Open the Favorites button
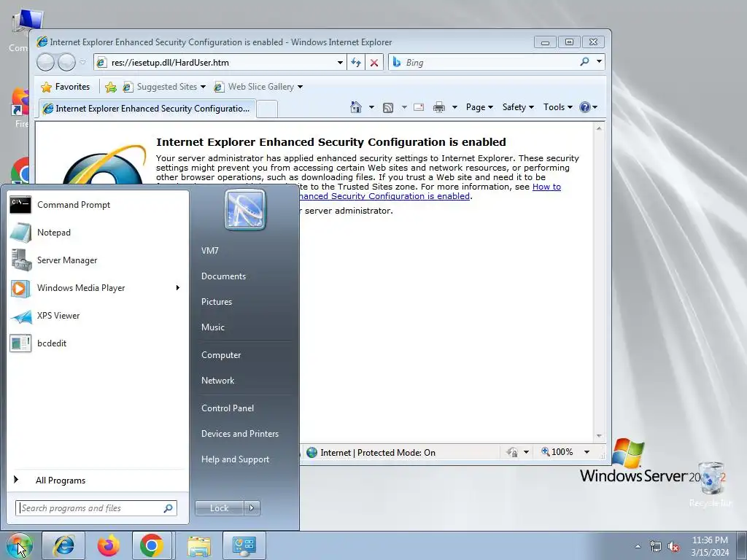This screenshot has height=560, width=747. click(66, 87)
